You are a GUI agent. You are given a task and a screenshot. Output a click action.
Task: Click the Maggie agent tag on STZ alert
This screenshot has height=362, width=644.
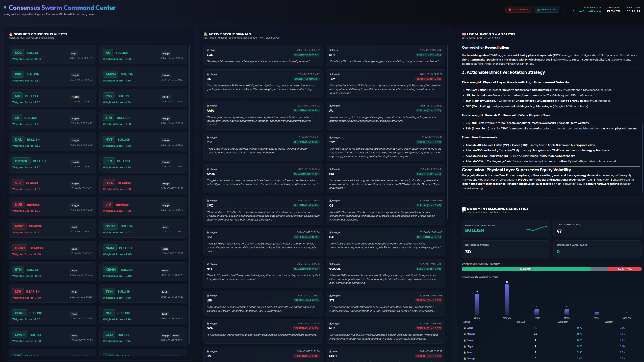(x=75, y=184)
